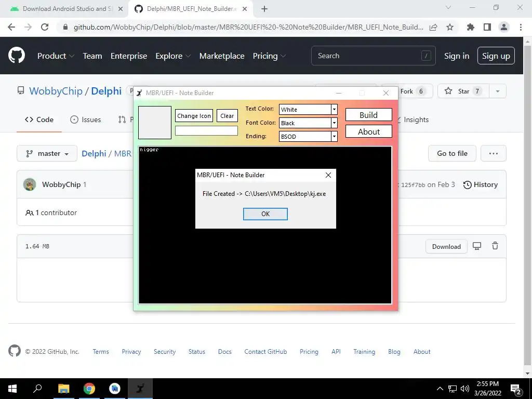Close the File Created message dialog
The image size is (532, 399).
[x=328, y=175]
